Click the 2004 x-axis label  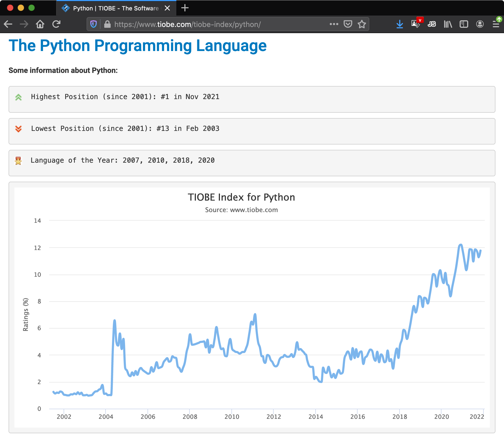(106, 417)
